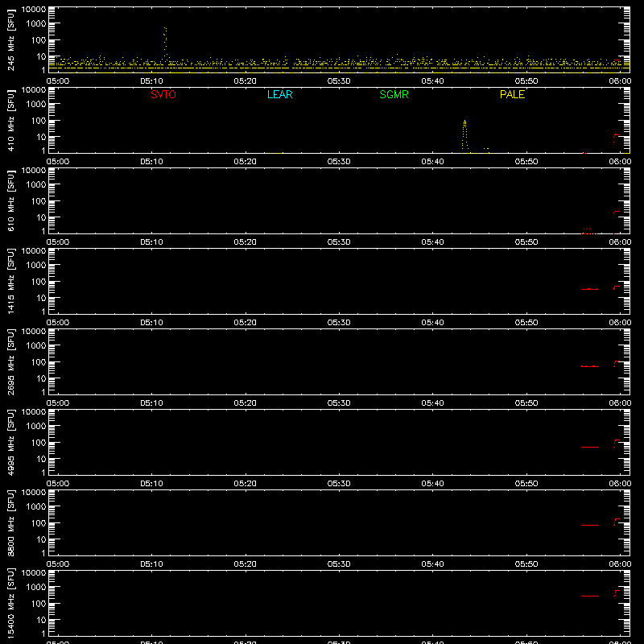Screen dimensions: 644x644
Task: Select the '2695 MHz [SFU]' axis title
Action: tap(10, 361)
